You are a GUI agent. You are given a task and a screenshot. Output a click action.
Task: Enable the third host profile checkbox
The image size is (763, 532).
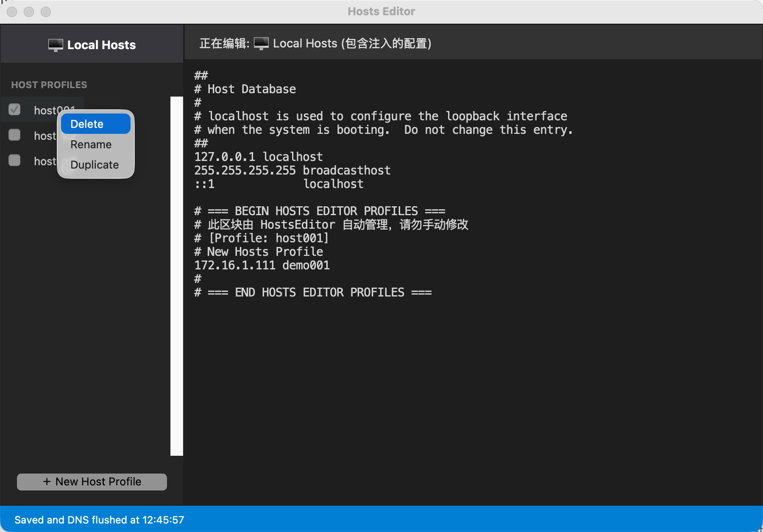14,161
